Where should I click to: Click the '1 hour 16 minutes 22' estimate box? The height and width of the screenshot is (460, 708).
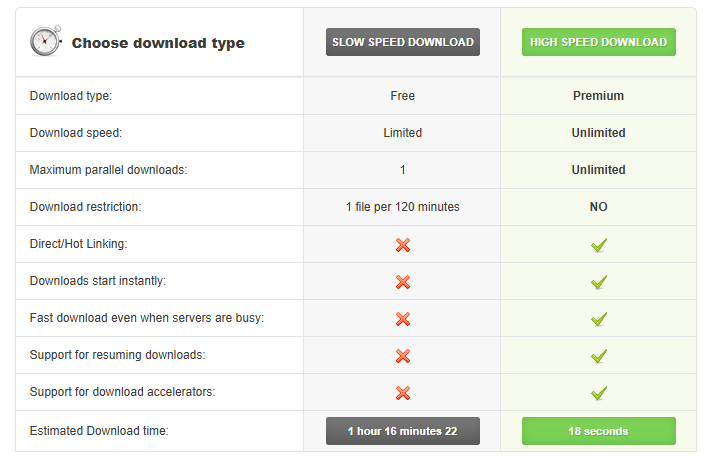tap(403, 431)
